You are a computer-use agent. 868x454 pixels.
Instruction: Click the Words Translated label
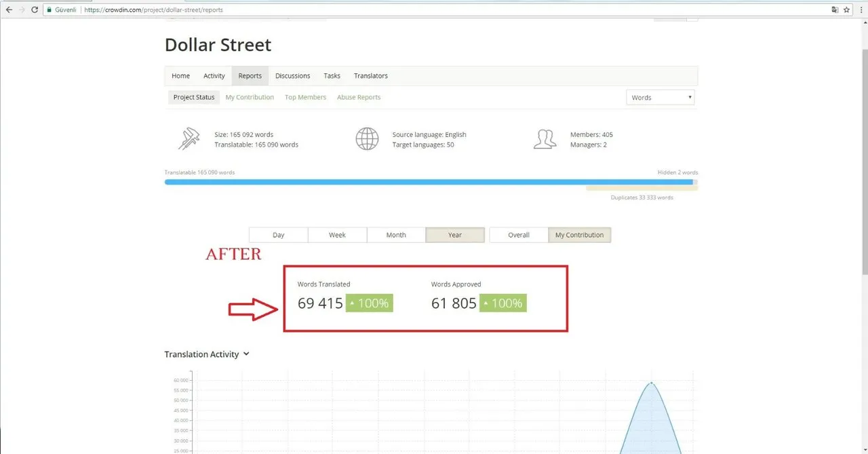click(323, 284)
